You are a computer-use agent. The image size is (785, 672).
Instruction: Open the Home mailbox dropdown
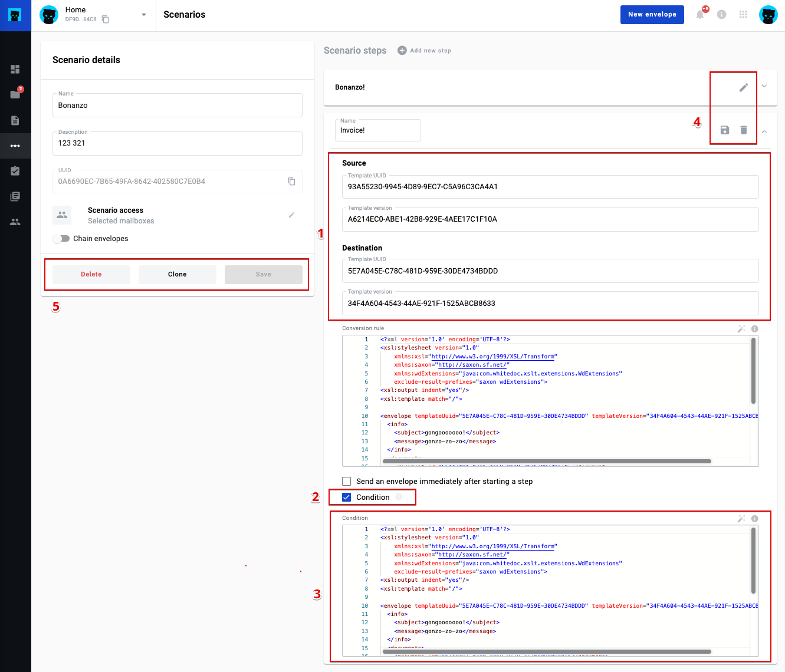143,15
